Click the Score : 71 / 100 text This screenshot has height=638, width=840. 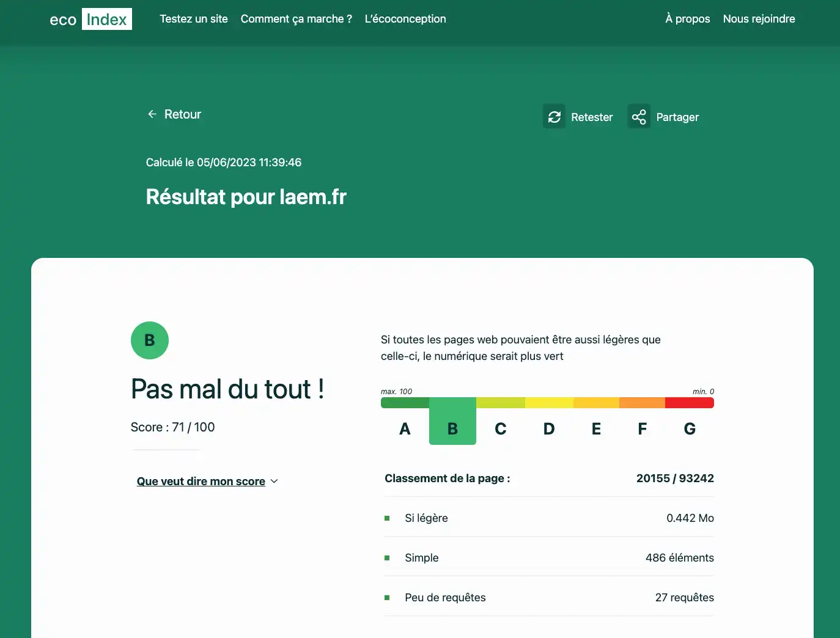pyautogui.click(x=172, y=427)
